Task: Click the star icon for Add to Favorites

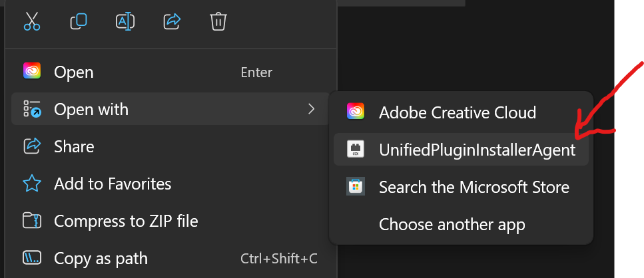Action: 31,184
